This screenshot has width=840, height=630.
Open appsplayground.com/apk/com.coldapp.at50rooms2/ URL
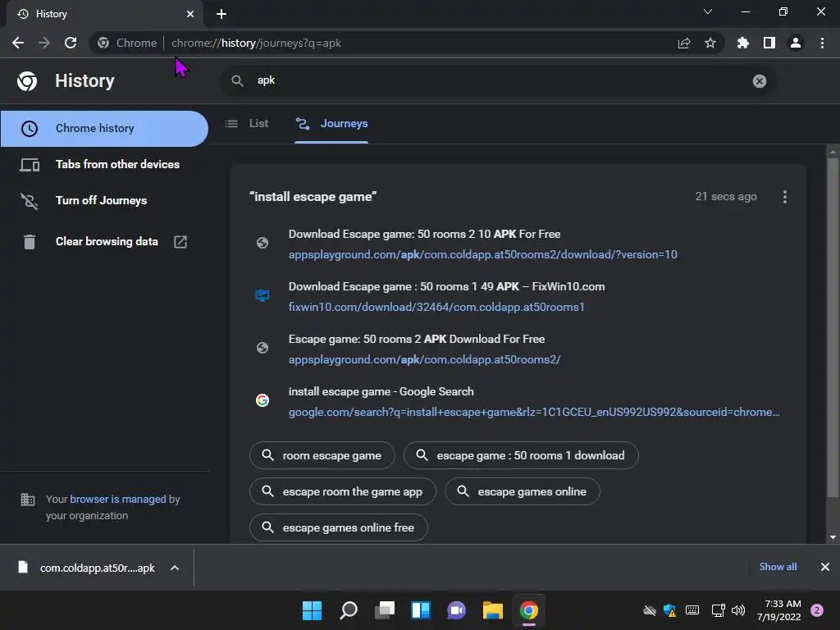[424, 359]
